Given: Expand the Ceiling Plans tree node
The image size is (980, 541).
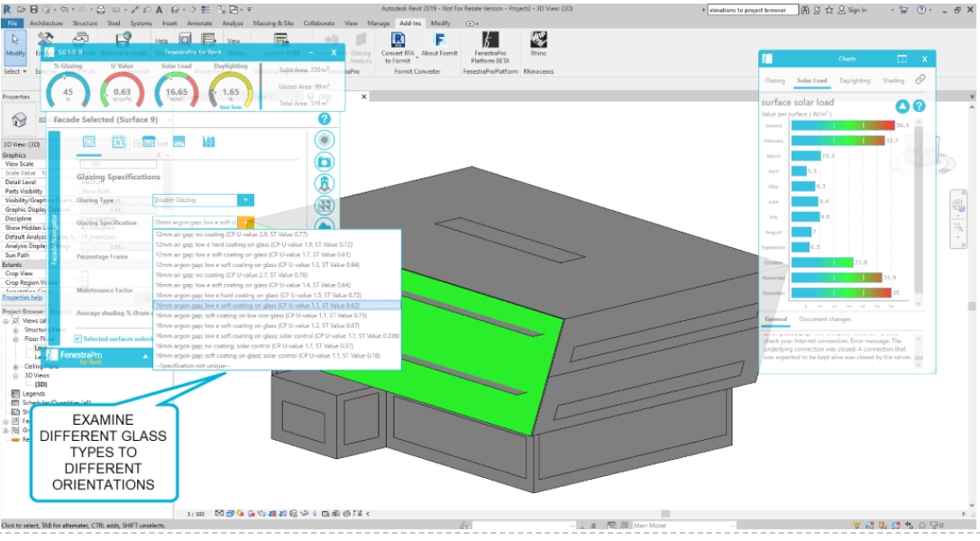Looking at the screenshot, I should click(x=15, y=367).
